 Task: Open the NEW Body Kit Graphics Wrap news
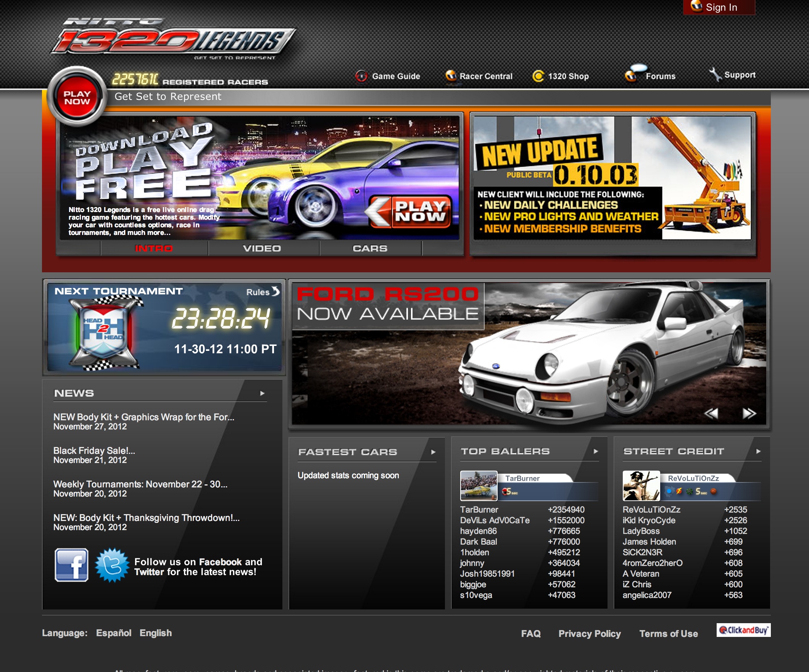144,417
